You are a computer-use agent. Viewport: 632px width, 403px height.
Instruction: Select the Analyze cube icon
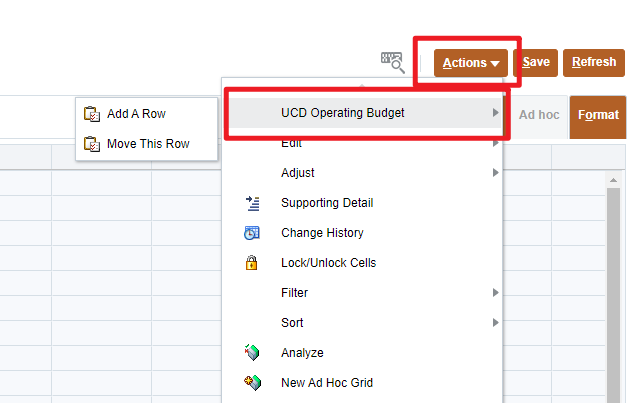(x=252, y=353)
